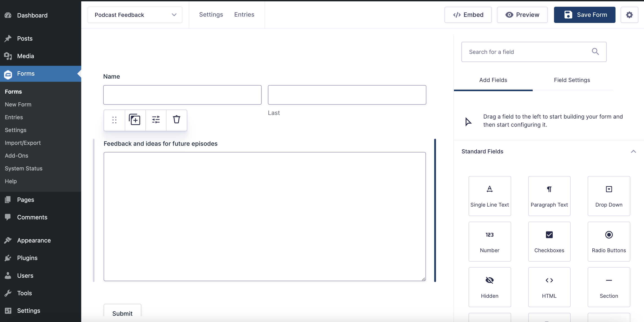Viewport: 644px width, 322px height.
Task: Open Forms Settings submenu link
Action: click(x=15, y=130)
